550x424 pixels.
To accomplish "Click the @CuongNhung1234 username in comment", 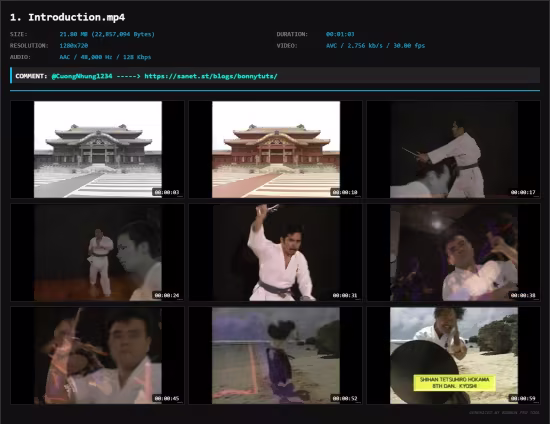I will tap(82, 76).
